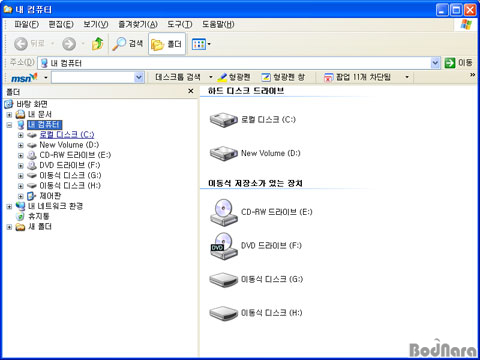Viewport: 480px width, 360px height.
Task: Open the Favorites (즐겨찾기) menu
Action: point(138,24)
